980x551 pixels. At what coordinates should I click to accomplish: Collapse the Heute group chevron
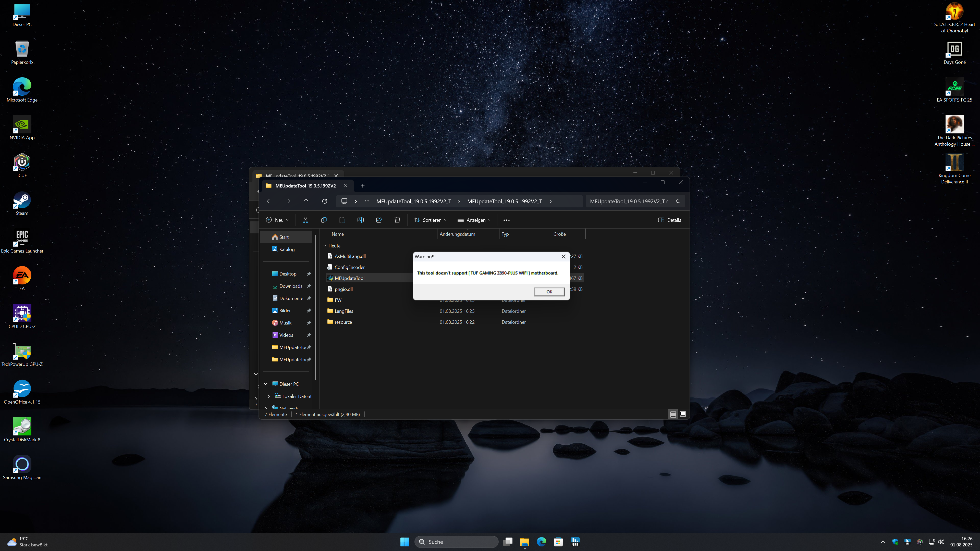click(x=325, y=246)
